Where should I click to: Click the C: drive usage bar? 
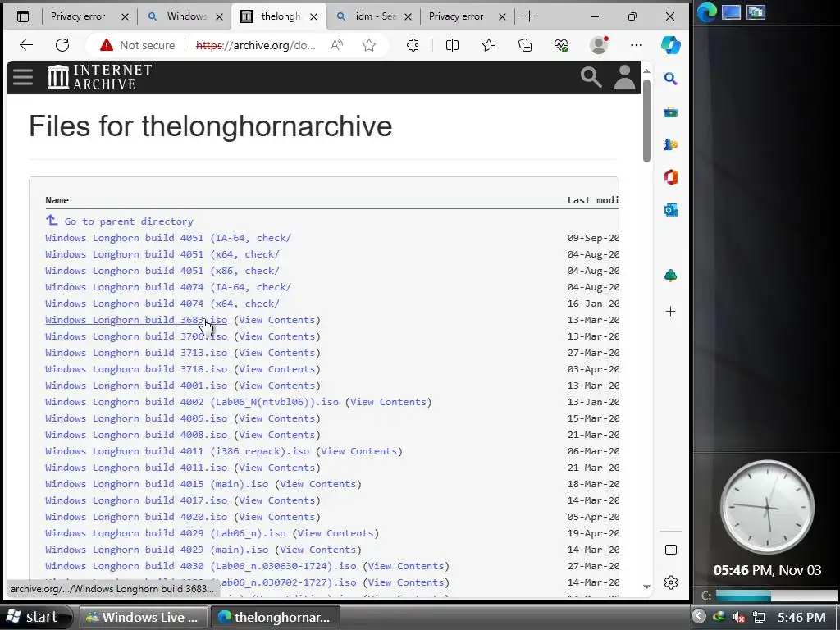[x=776, y=596]
